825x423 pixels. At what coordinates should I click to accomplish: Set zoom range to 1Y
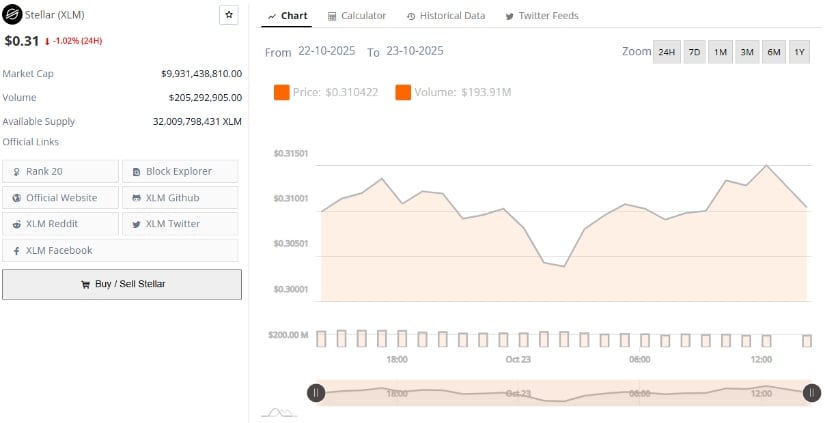(x=798, y=52)
